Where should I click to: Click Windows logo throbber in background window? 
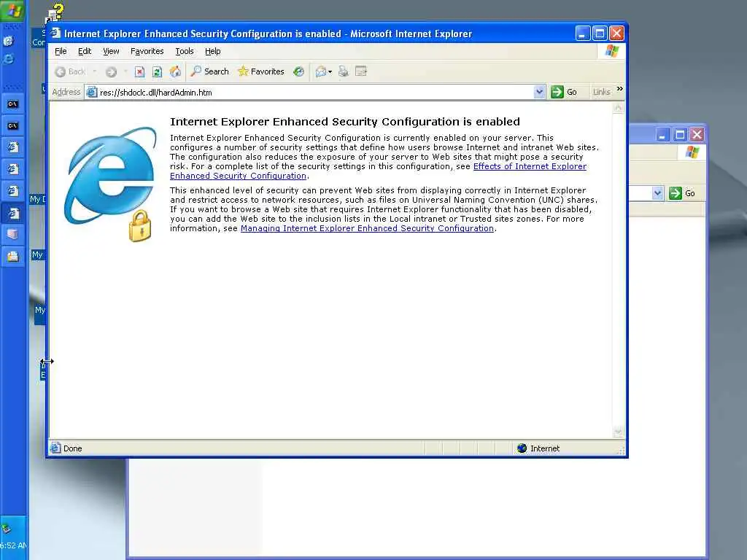[x=692, y=152]
